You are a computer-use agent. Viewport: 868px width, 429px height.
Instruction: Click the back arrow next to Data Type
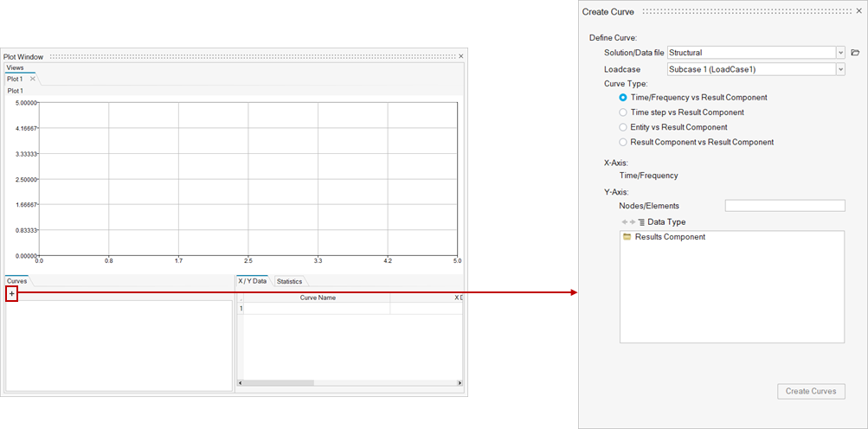point(624,222)
